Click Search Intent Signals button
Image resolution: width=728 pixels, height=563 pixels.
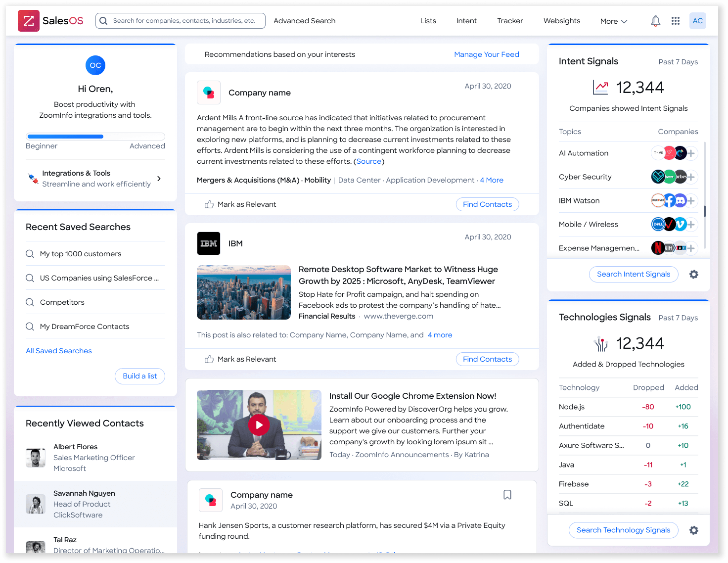[x=634, y=274]
